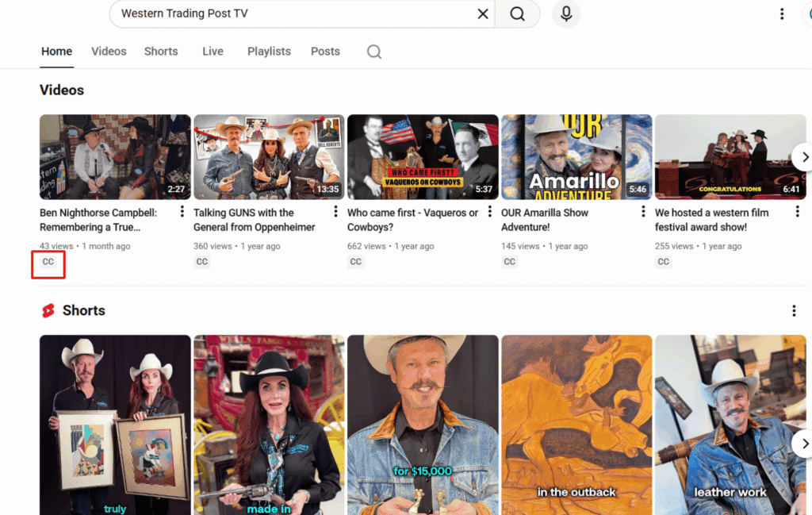Open 'We hosted a western film festival' title
The width and height of the screenshot is (812, 515).
[x=711, y=220]
